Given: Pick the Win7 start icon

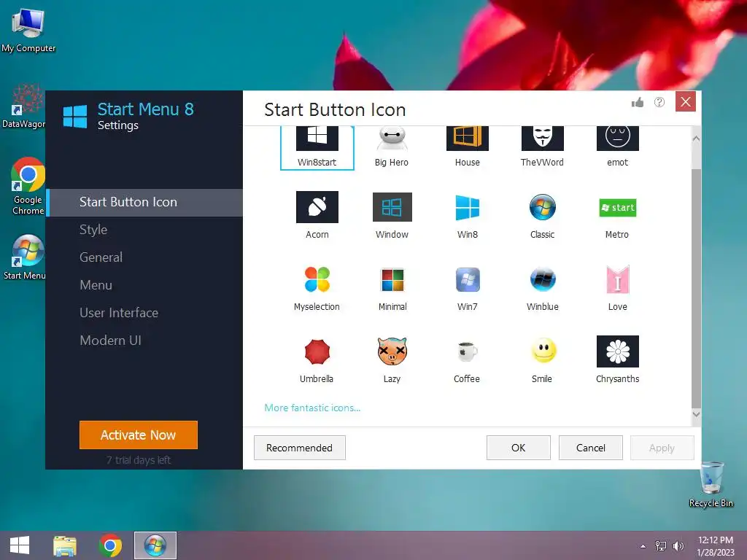Looking at the screenshot, I should 467,287.
